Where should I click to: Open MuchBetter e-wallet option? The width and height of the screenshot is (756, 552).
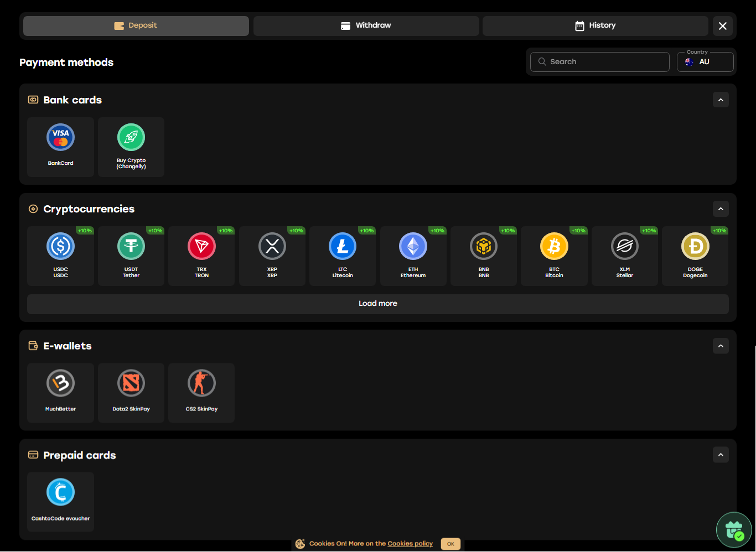pos(60,393)
